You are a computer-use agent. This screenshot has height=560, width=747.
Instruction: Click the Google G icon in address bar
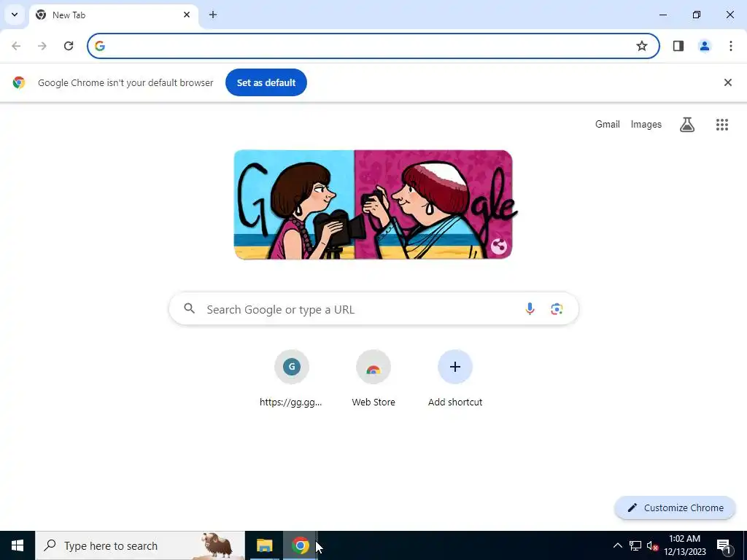click(99, 46)
